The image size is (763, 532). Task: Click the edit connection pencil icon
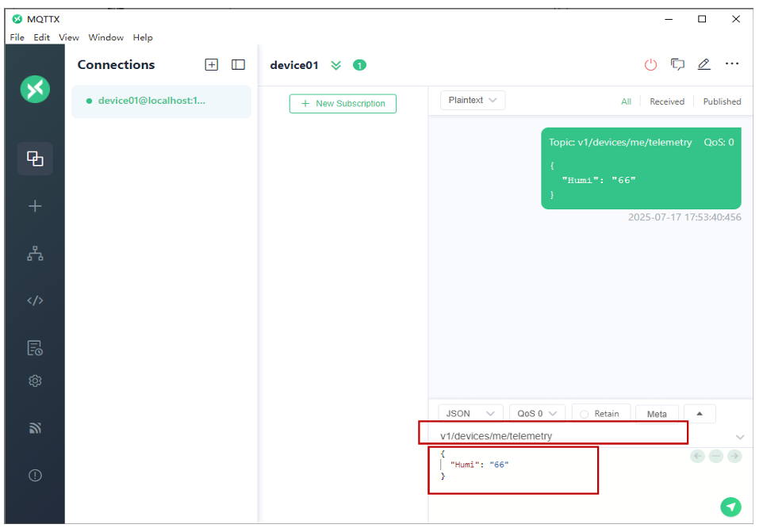tap(704, 64)
